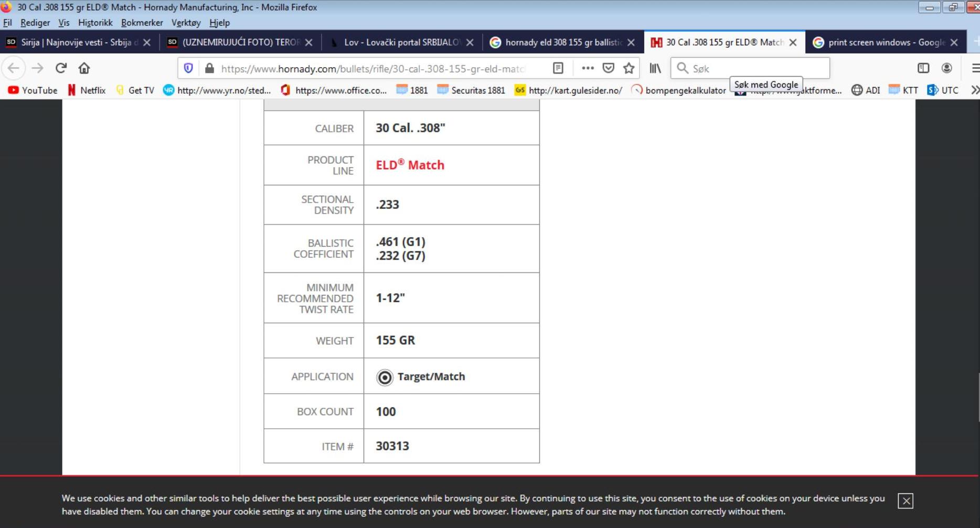Go back to the previous page
This screenshot has width=980, height=528.
[x=14, y=68]
